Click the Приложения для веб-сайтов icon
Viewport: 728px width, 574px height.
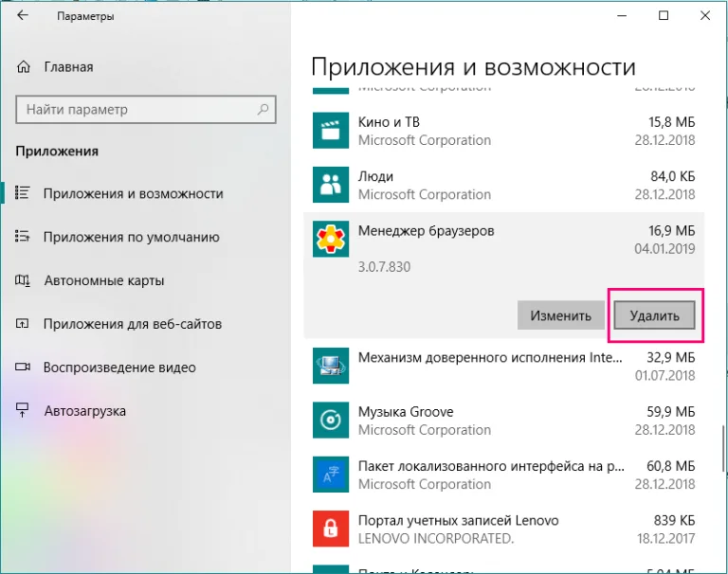coord(23,323)
